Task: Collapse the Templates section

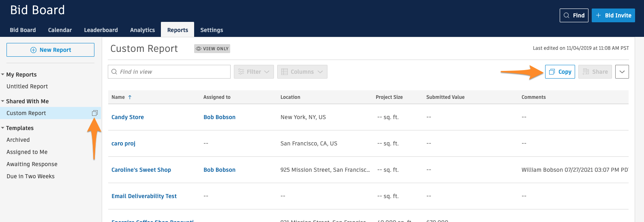Action: click(3, 128)
